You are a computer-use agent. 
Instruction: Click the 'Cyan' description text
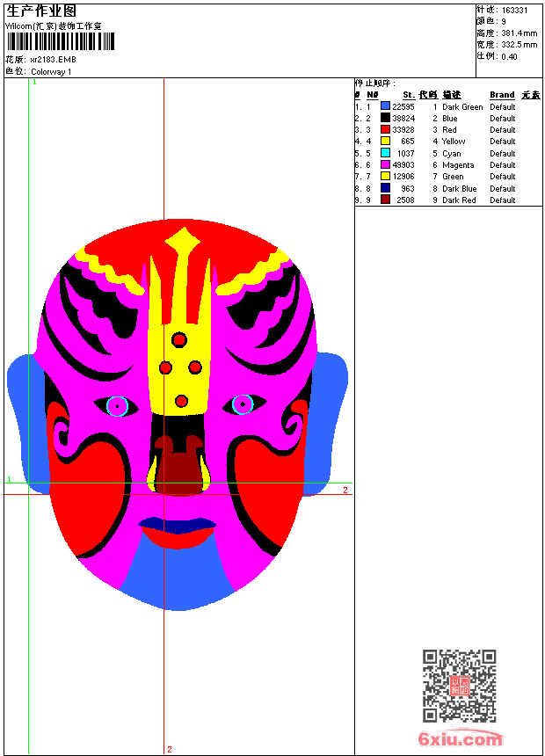click(452, 154)
